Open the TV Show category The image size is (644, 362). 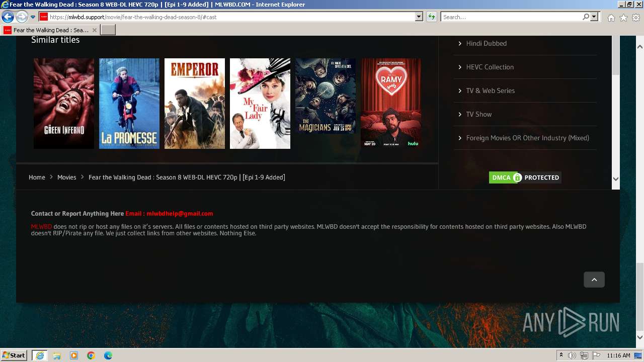click(478, 114)
